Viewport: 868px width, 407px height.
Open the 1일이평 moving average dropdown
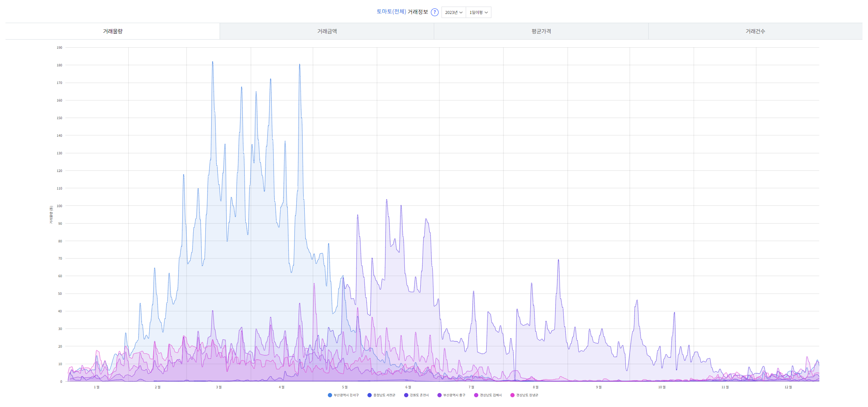coord(479,12)
